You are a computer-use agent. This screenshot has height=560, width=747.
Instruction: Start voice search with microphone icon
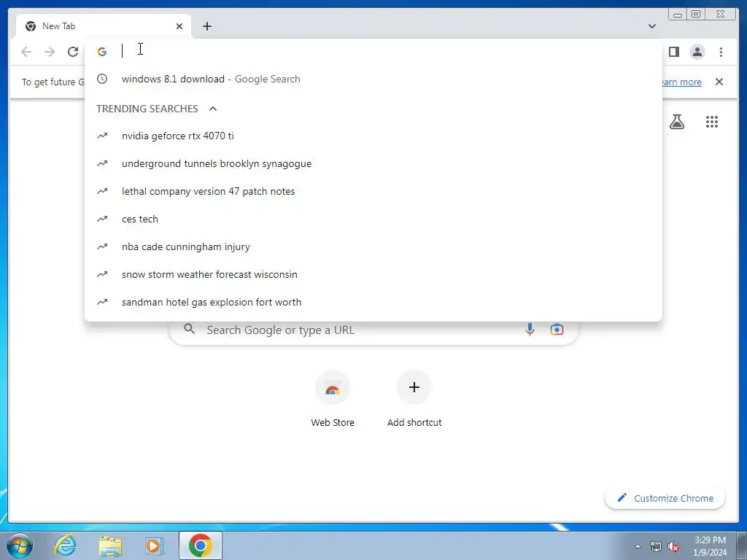pos(530,329)
